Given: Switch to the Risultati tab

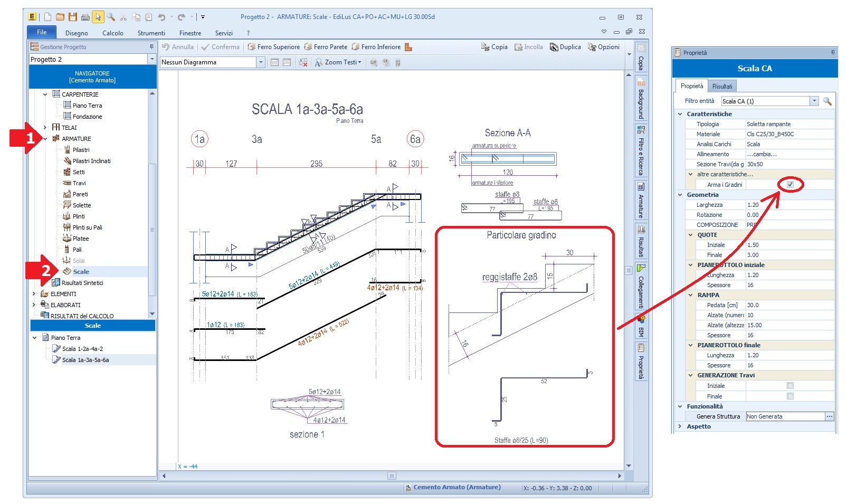Looking at the screenshot, I should (x=722, y=86).
